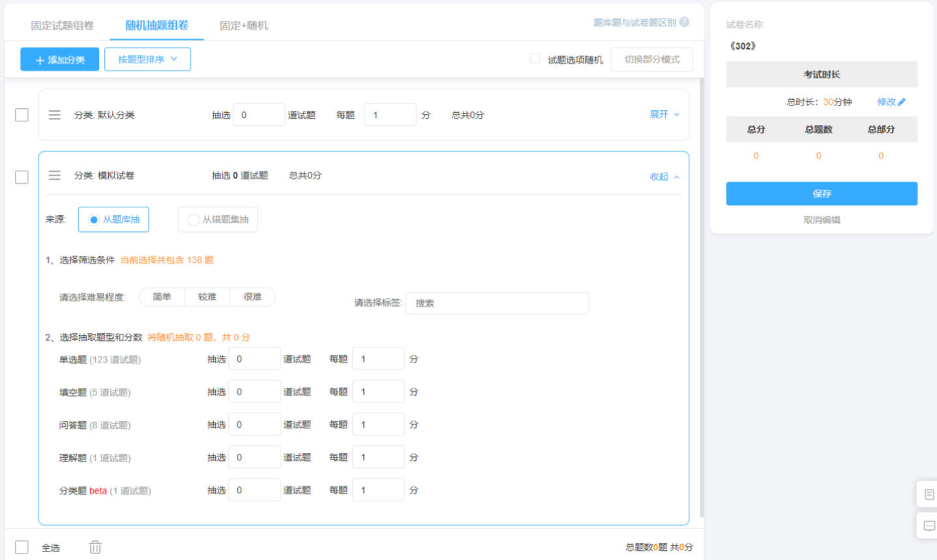Open the chat feedback icon on right edge
The height and width of the screenshot is (560, 937).
coord(929,525)
